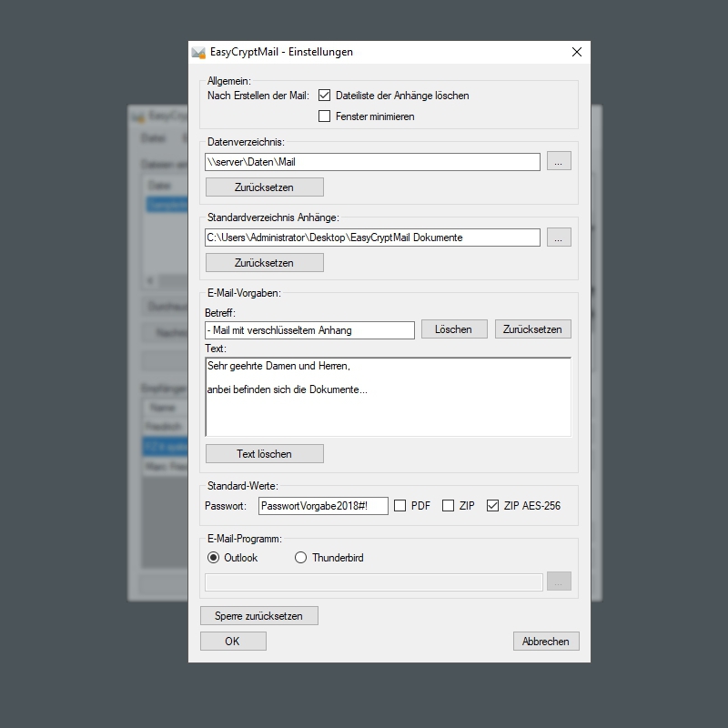Uncheck the 'ZIP AES-256' checkbox
The height and width of the screenshot is (728, 728).
(493, 506)
